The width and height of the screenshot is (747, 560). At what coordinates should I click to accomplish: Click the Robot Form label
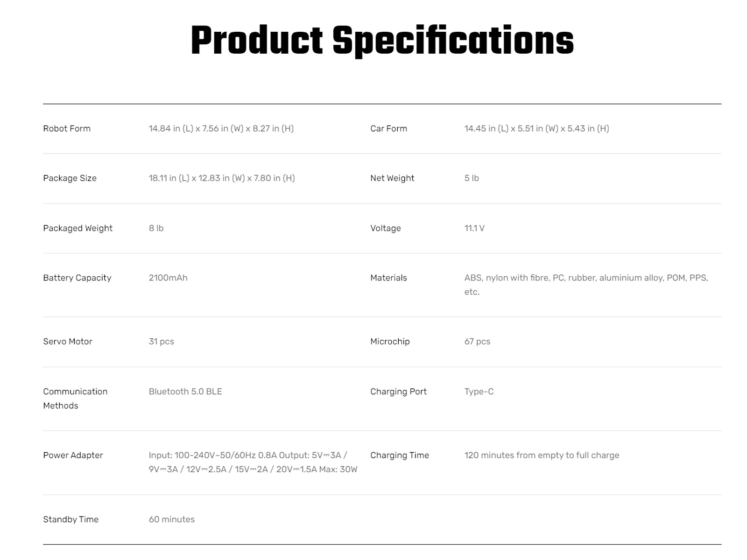[67, 128]
